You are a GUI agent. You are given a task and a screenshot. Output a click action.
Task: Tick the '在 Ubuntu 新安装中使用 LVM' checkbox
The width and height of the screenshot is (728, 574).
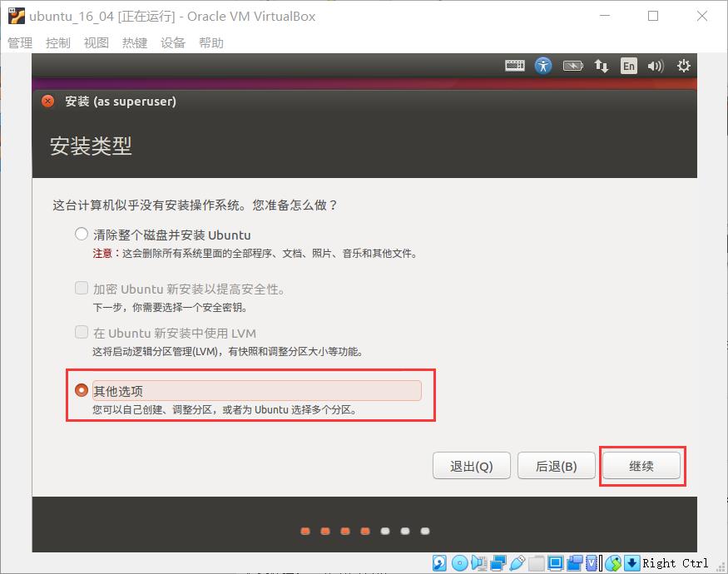(82, 332)
